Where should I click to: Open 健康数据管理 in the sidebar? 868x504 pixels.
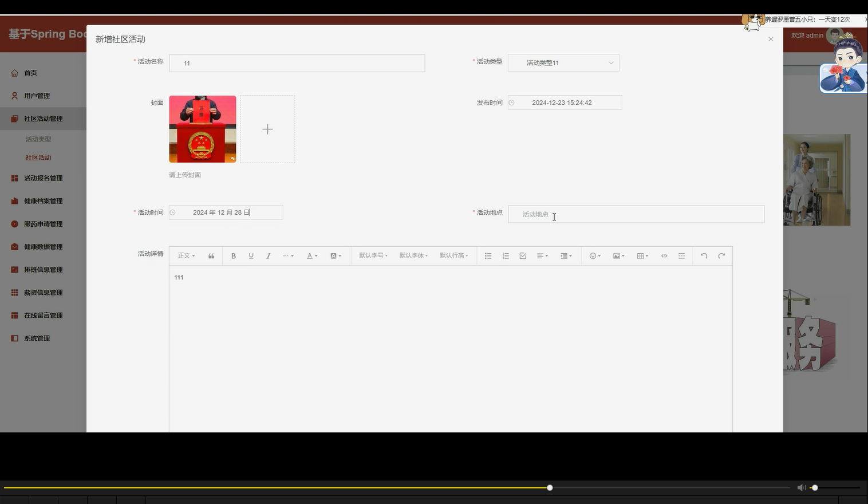[43, 247]
